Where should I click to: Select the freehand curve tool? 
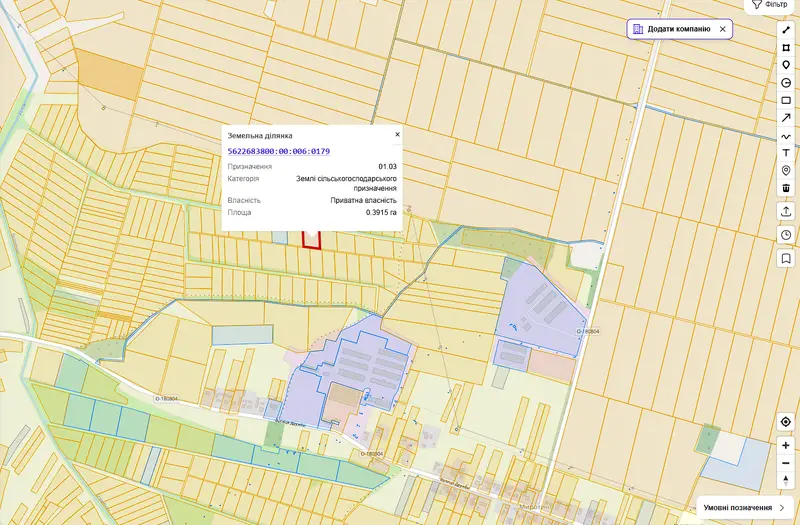click(786, 136)
